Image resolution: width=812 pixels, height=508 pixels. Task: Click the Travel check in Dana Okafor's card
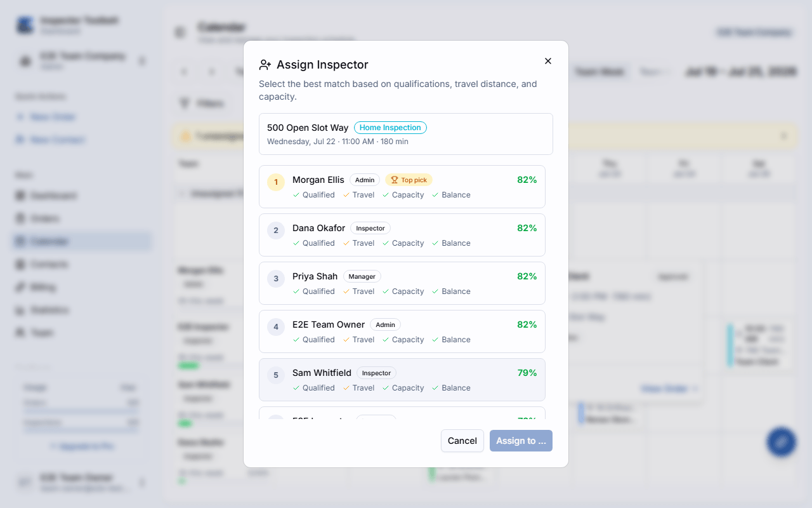tap(359, 243)
